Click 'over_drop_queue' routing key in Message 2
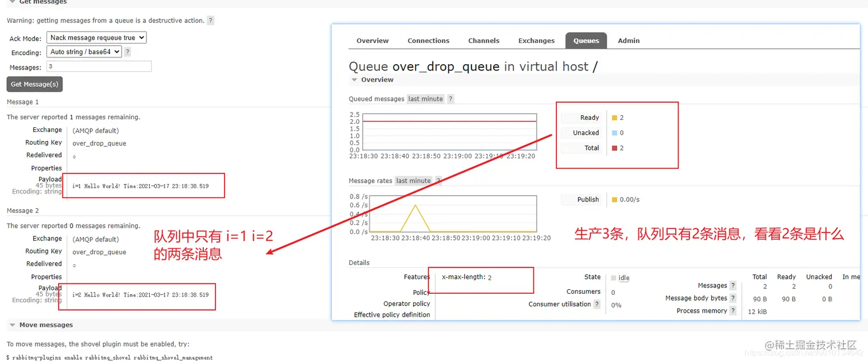 [99, 252]
